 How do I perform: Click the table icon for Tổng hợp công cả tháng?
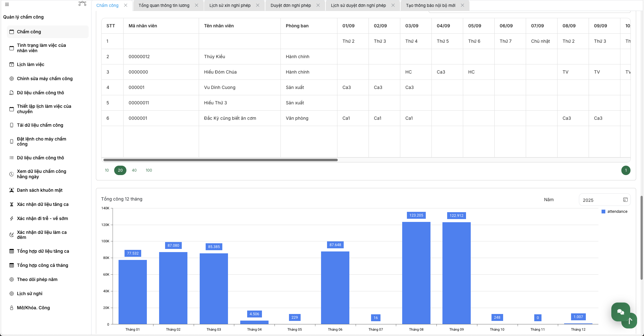[x=12, y=265]
